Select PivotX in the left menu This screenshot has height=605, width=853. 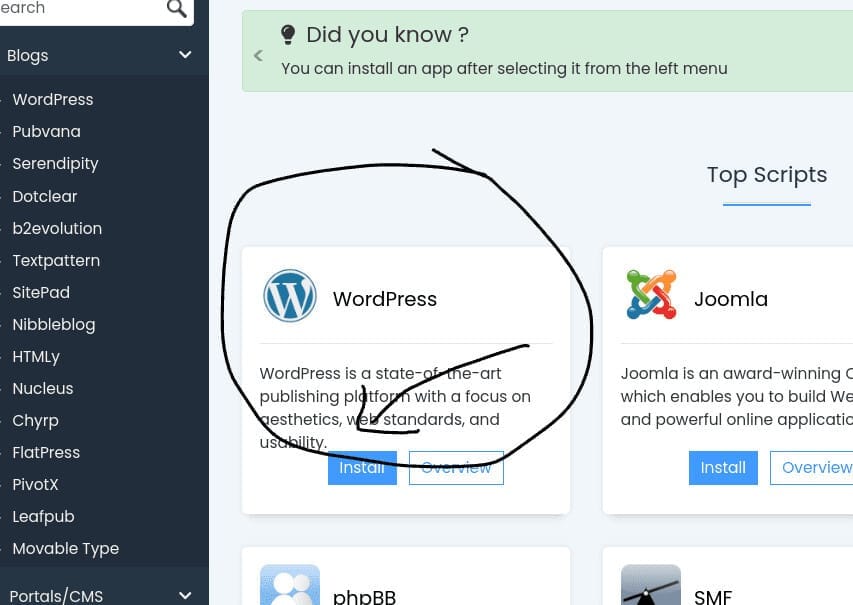35,485
